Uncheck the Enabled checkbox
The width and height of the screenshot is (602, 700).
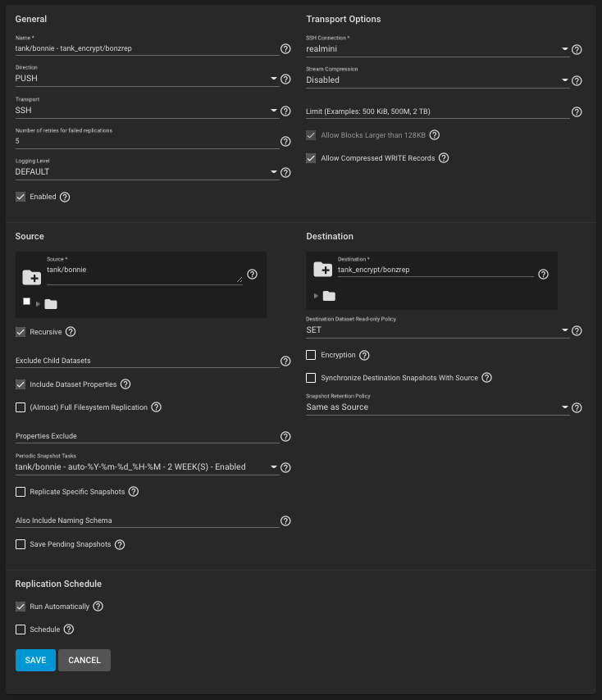pos(21,197)
